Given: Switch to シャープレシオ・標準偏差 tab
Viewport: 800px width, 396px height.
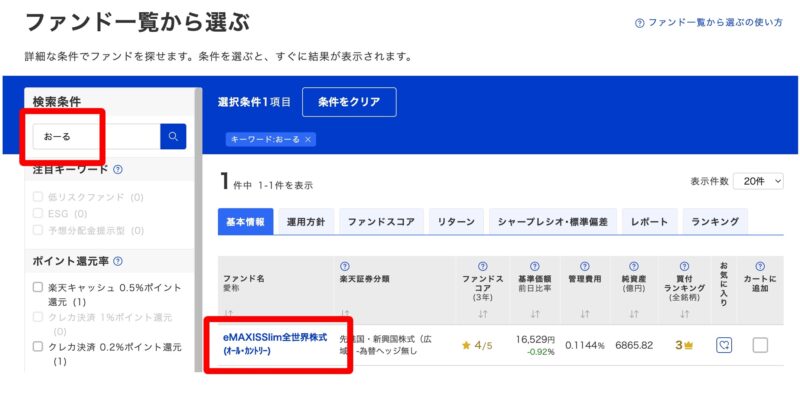Looking at the screenshot, I should click(553, 221).
